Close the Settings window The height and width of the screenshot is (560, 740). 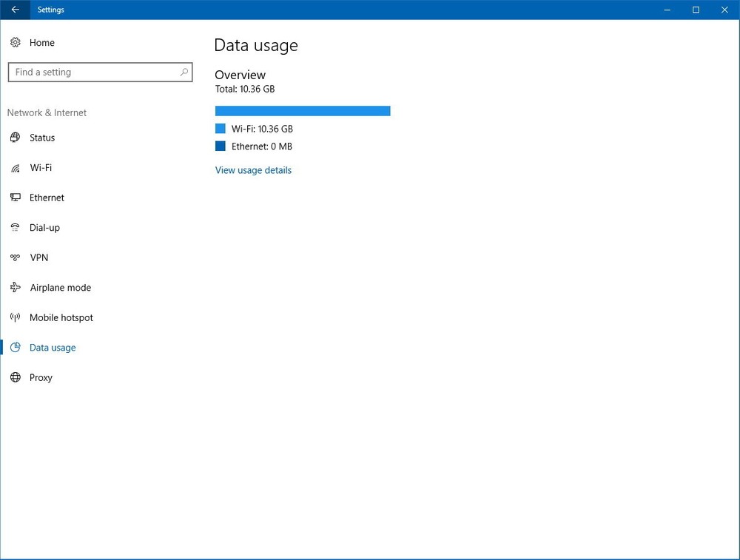[725, 10]
